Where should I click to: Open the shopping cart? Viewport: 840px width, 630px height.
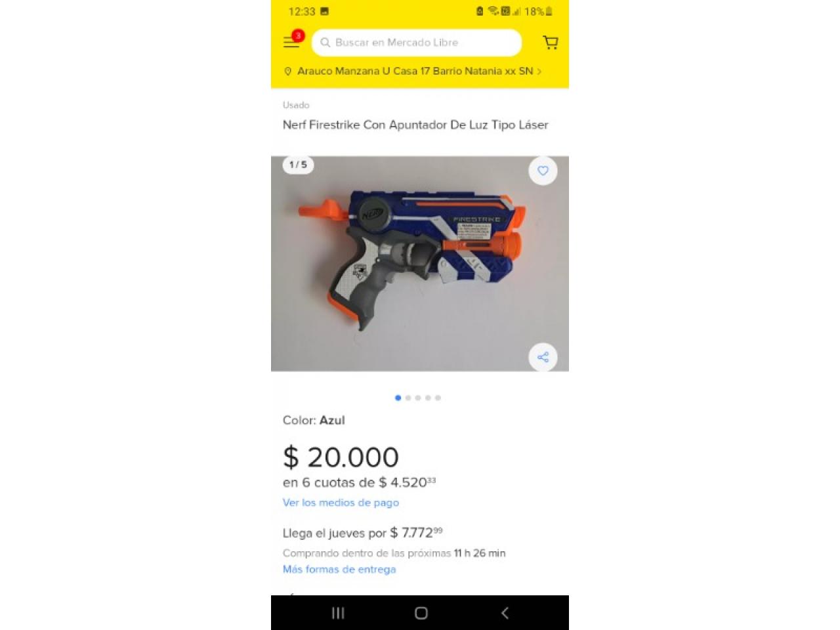click(x=551, y=43)
